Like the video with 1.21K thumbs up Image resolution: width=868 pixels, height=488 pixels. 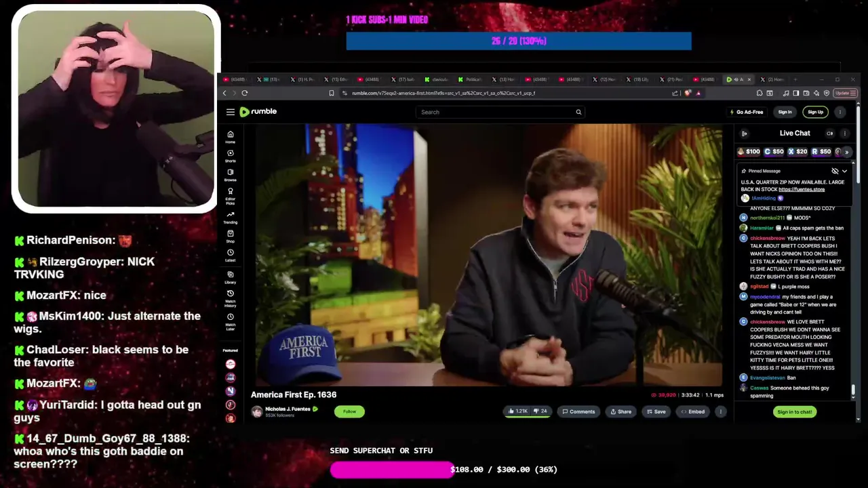point(517,411)
